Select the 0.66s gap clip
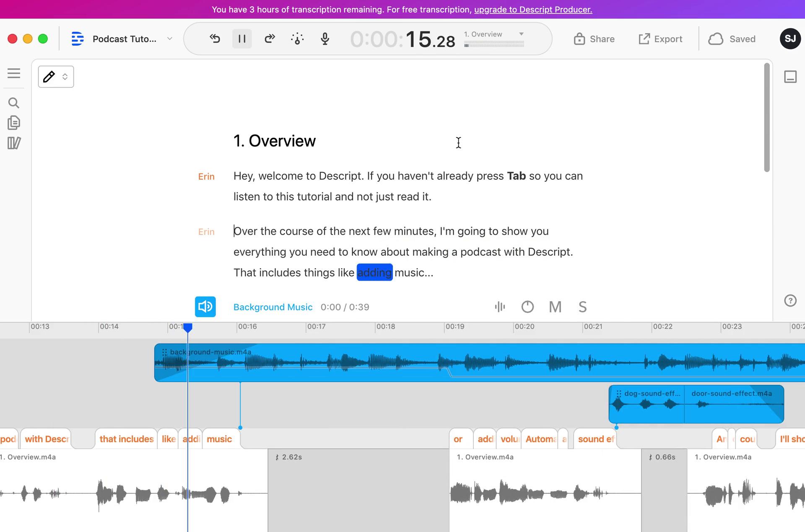This screenshot has width=805, height=532. point(664,490)
